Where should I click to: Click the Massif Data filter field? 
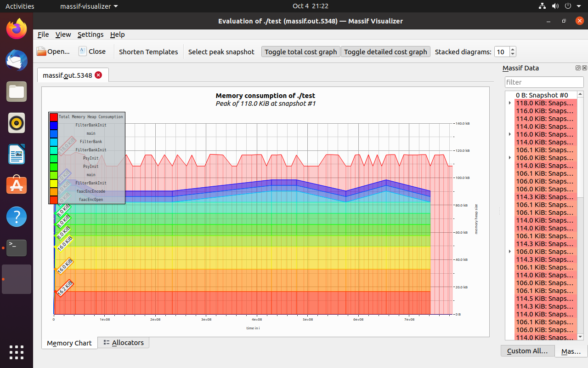click(544, 82)
